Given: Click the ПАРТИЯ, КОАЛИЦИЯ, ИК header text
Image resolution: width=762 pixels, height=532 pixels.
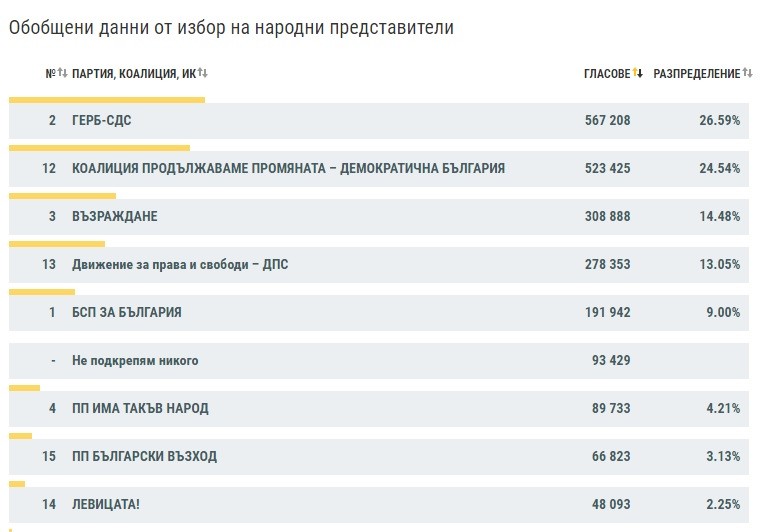Looking at the screenshot, I should click(x=134, y=73).
